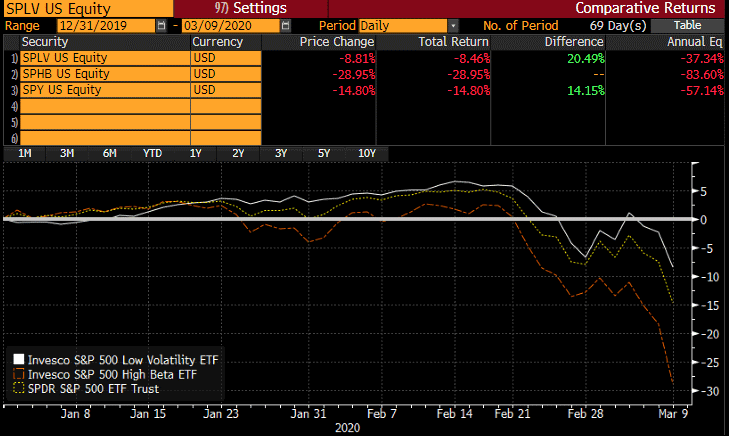Click the Difference column header
The image size is (729, 436).
point(574,42)
